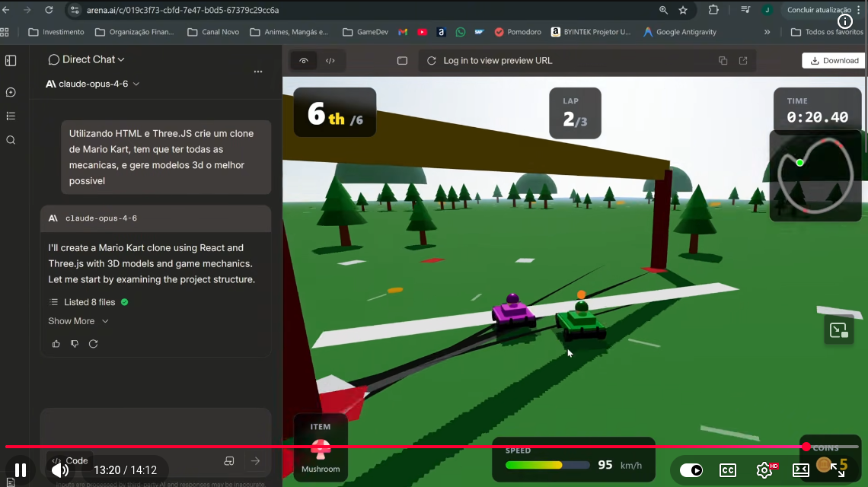Viewport: 868px width, 487px height.
Task: Go back in the browser
Action: point(7,10)
